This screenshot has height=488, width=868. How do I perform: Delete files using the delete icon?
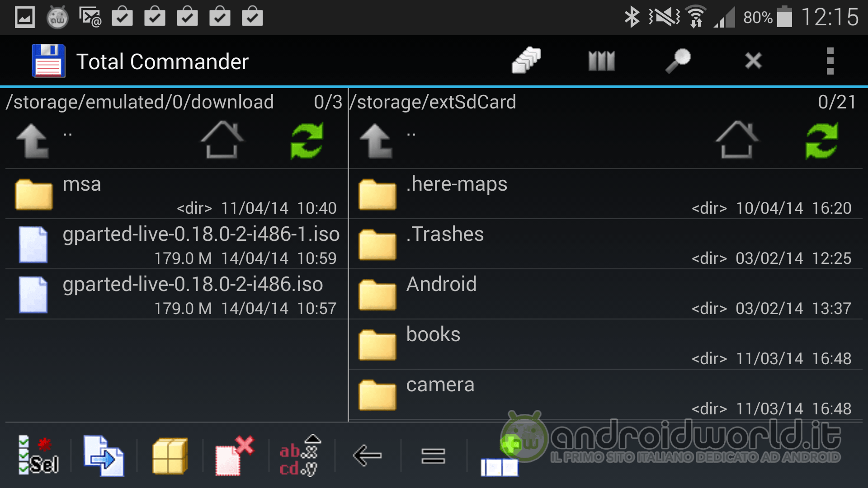(x=235, y=456)
